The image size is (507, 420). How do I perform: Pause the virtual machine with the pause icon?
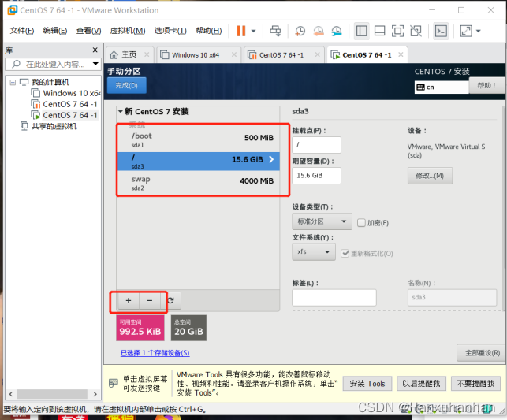coord(241,31)
